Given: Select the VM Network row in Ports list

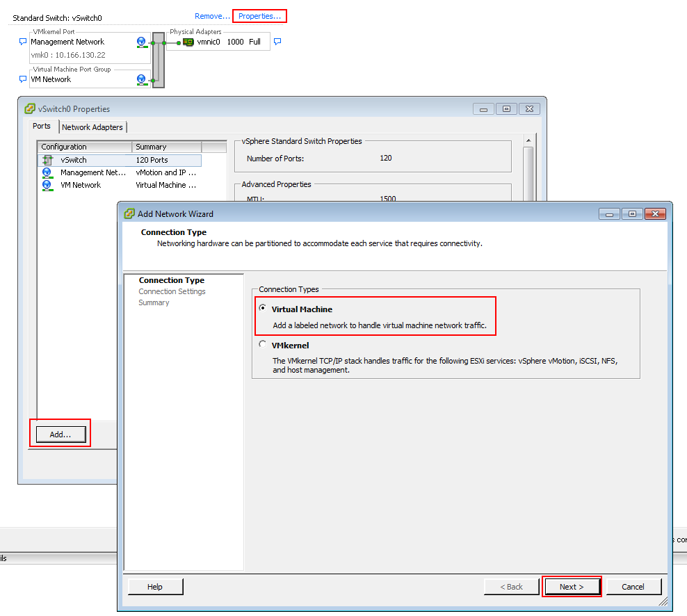Looking at the screenshot, I should click(x=120, y=186).
